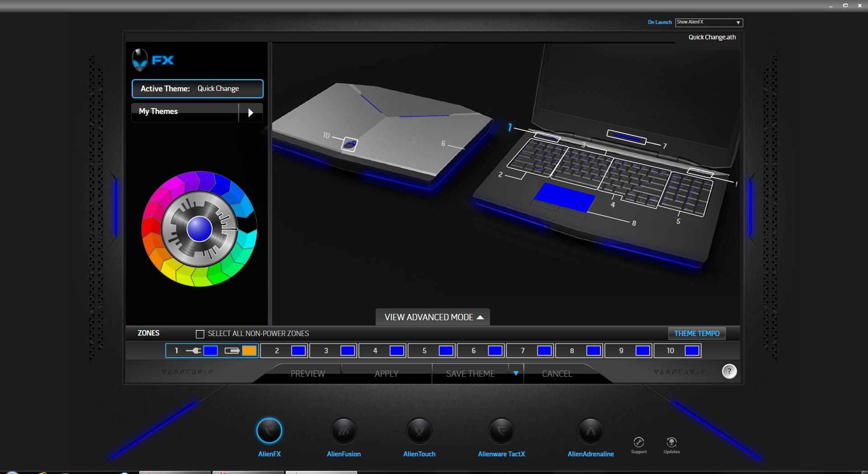Click zone label 6 on lid preview
Screen dimensions: 868x474
pos(443,143)
